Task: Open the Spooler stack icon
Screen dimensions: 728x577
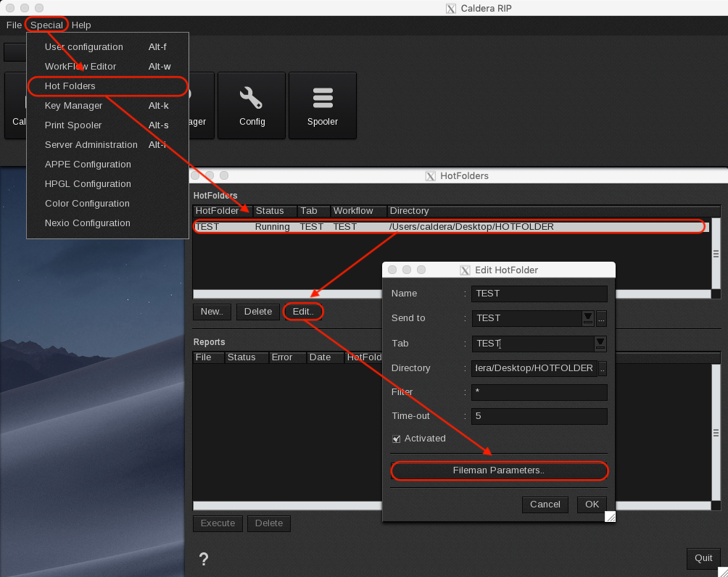Action: pyautogui.click(x=322, y=105)
